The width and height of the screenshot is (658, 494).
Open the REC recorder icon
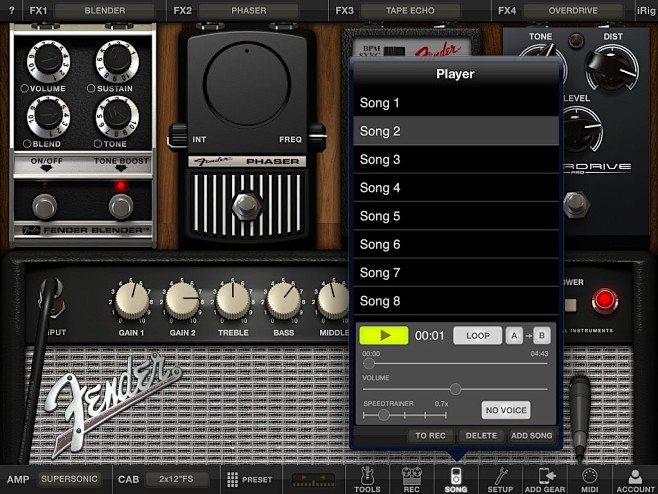click(410, 478)
